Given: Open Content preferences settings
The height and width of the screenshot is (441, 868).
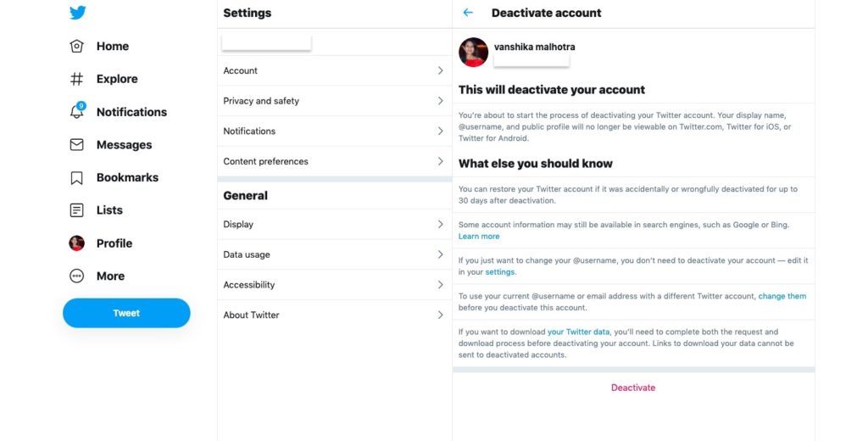Looking at the screenshot, I should pyautogui.click(x=334, y=161).
